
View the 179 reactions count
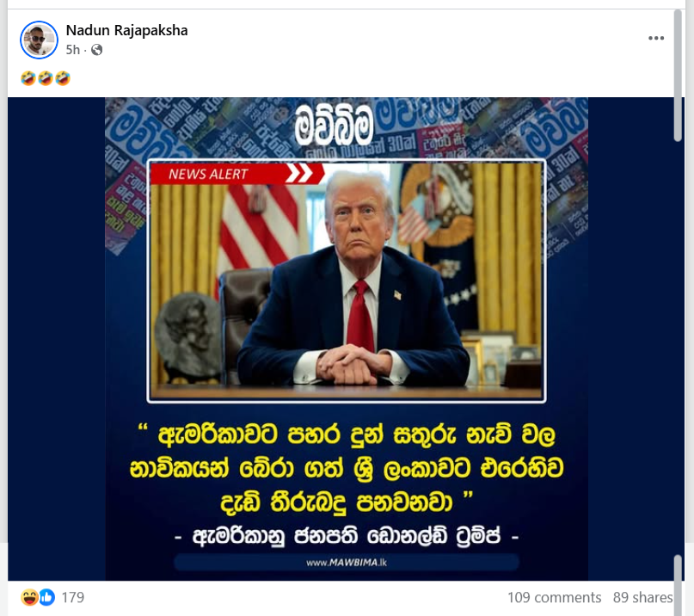[72, 597]
